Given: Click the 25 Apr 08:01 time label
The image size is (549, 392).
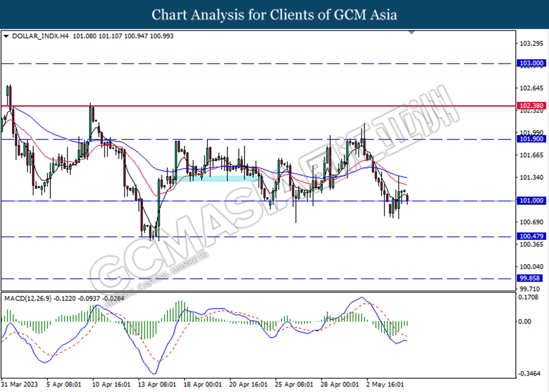Looking at the screenshot, I should (294, 384).
